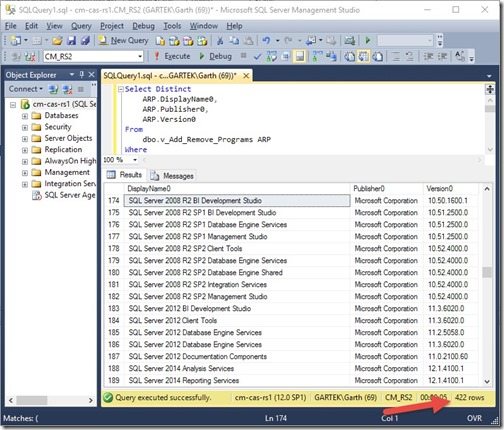Collapse the Select Distinct code region
The width and height of the screenshot is (504, 430).
[x=121, y=89]
